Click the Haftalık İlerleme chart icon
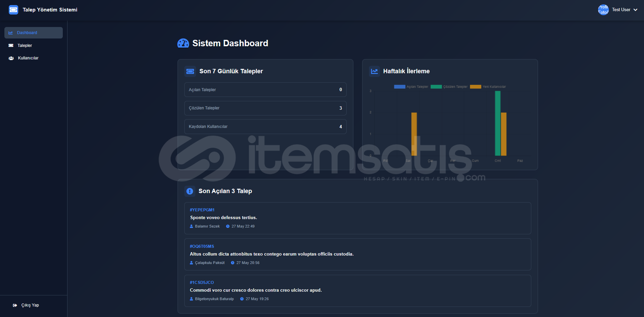 (374, 71)
